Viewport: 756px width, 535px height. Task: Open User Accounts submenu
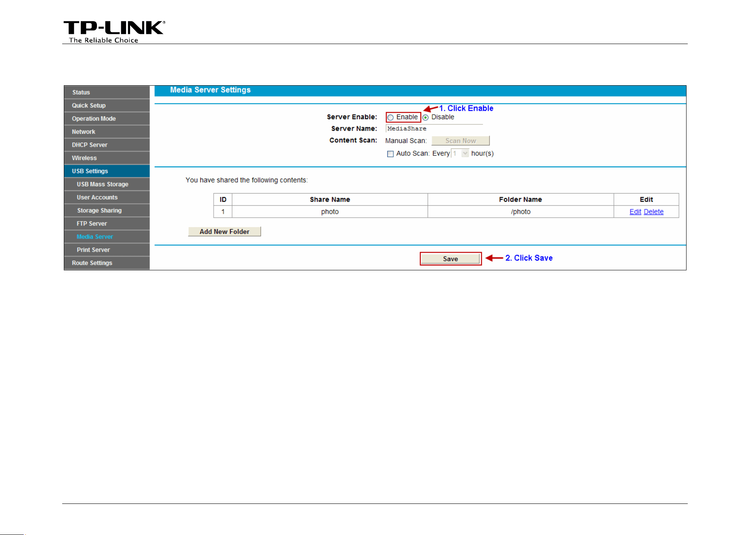click(107, 197)
